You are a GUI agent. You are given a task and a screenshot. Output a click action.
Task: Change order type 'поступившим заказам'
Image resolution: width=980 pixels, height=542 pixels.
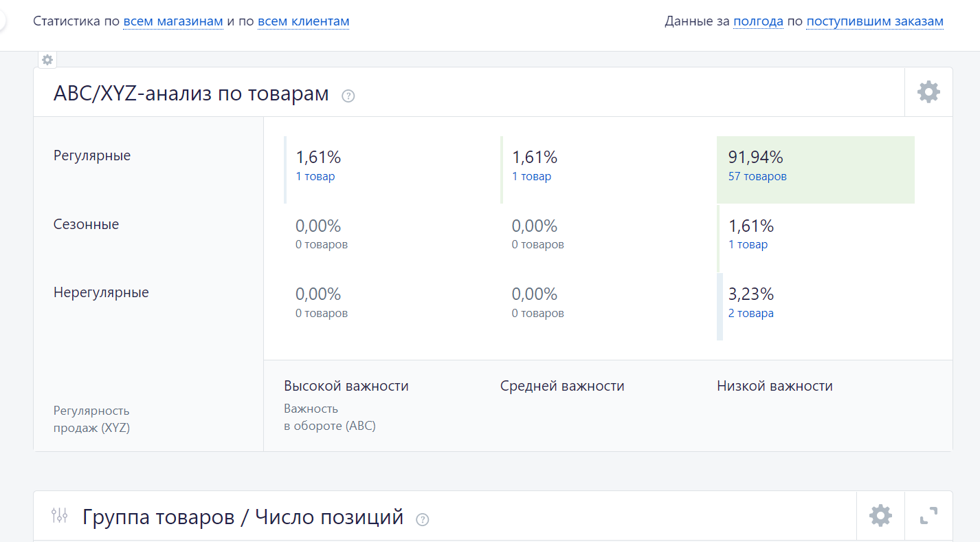(875, 21)
